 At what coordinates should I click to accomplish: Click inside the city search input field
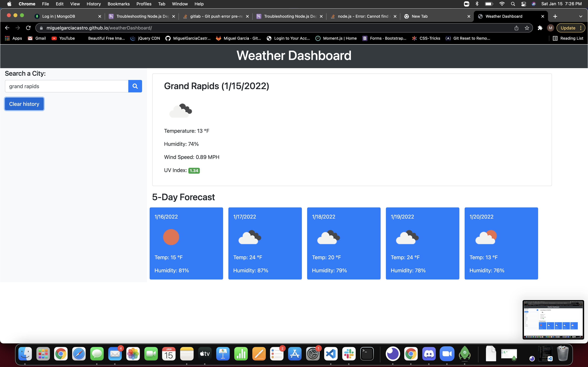coord(66,86)
